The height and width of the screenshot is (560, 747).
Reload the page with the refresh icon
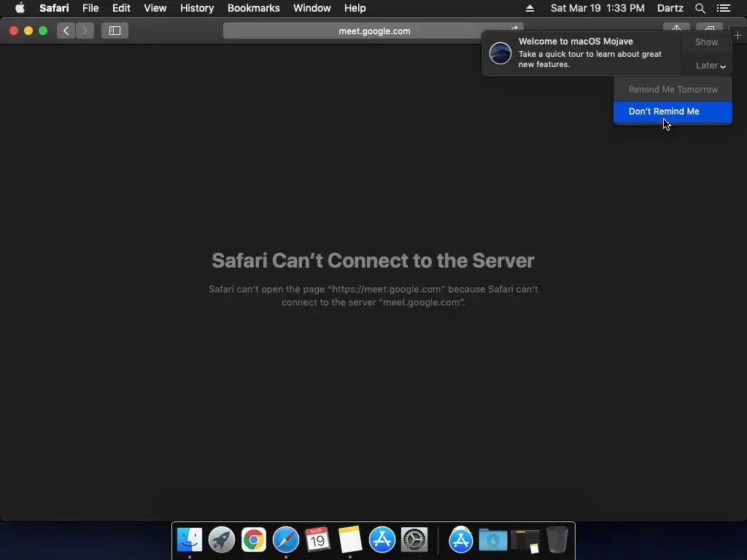point(514,28)
